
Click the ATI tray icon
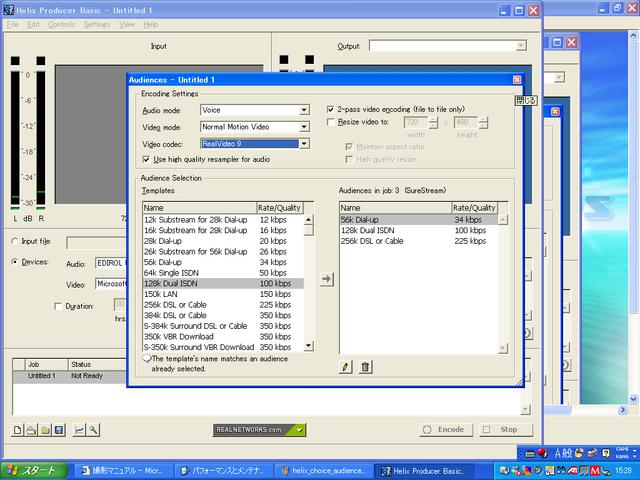point(572,471)
